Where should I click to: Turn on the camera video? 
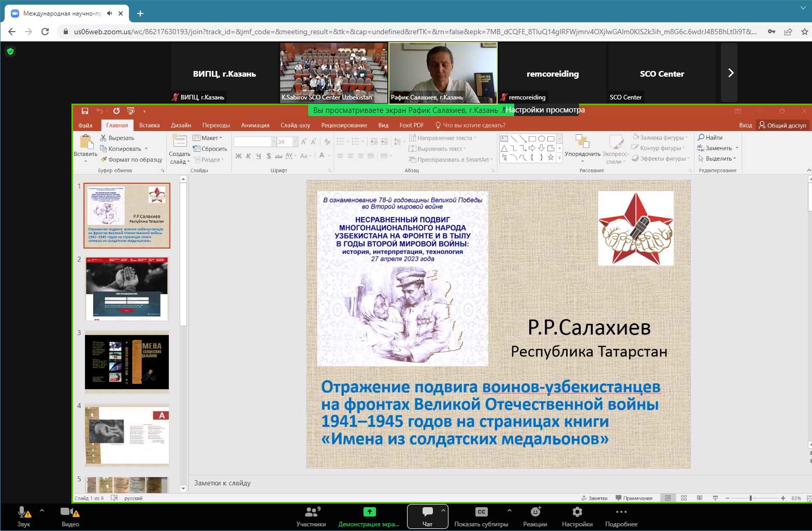(x=70, y=516)
